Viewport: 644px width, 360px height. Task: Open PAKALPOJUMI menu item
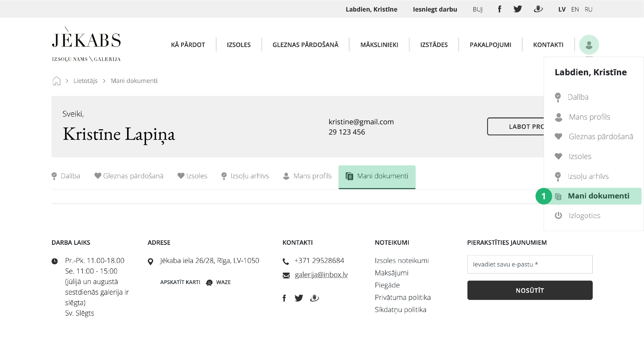pos(490,45)
